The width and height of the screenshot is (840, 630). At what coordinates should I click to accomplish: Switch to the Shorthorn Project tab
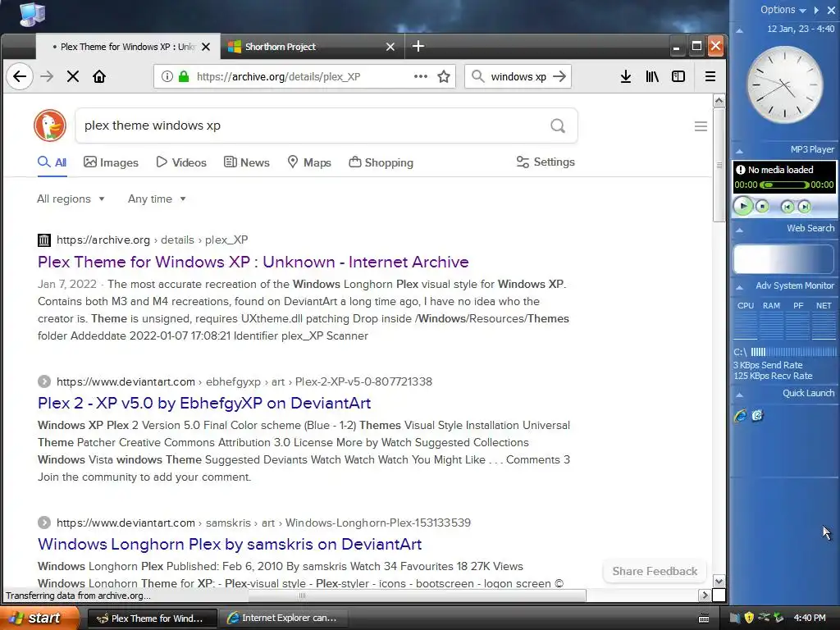[x=312, y=47]
